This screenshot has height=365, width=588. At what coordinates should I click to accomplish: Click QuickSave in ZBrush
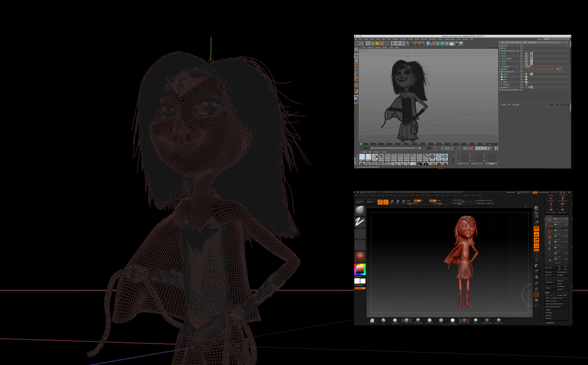511,192
